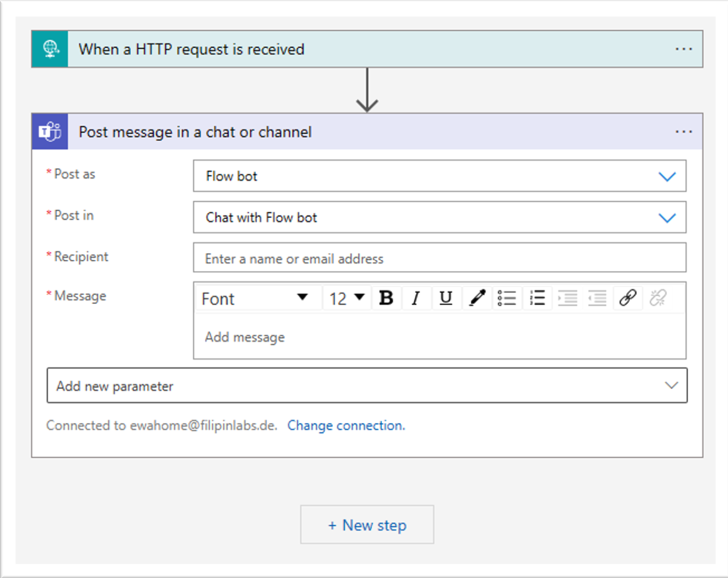The height and width of the screenshot is (578, 728).
Task: Click the Microsoft Teams action icon
Action: (50, 132)
